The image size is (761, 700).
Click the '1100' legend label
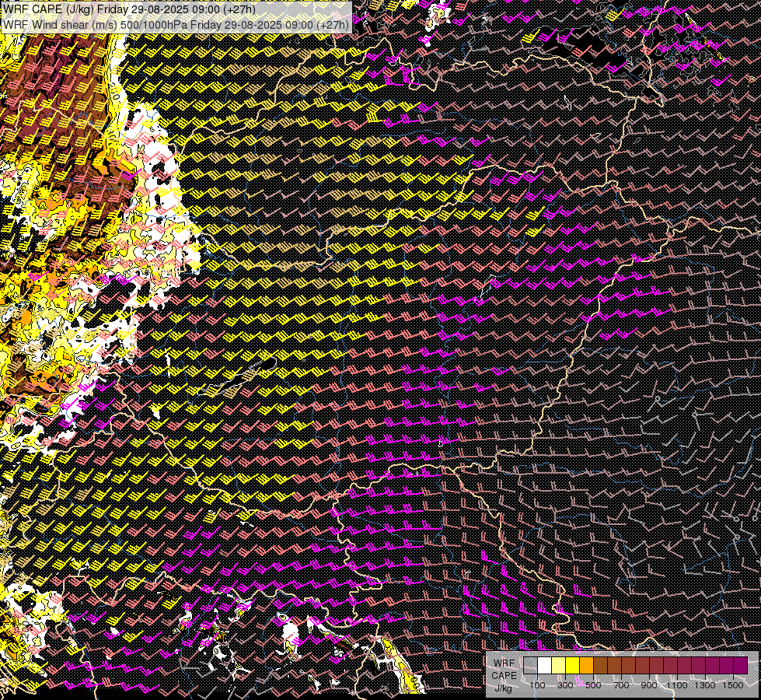click(676, 685)
